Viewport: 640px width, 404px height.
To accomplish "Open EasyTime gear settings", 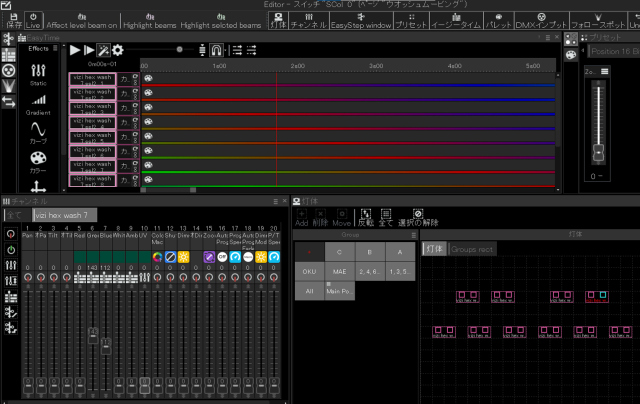I will [117, 50].
